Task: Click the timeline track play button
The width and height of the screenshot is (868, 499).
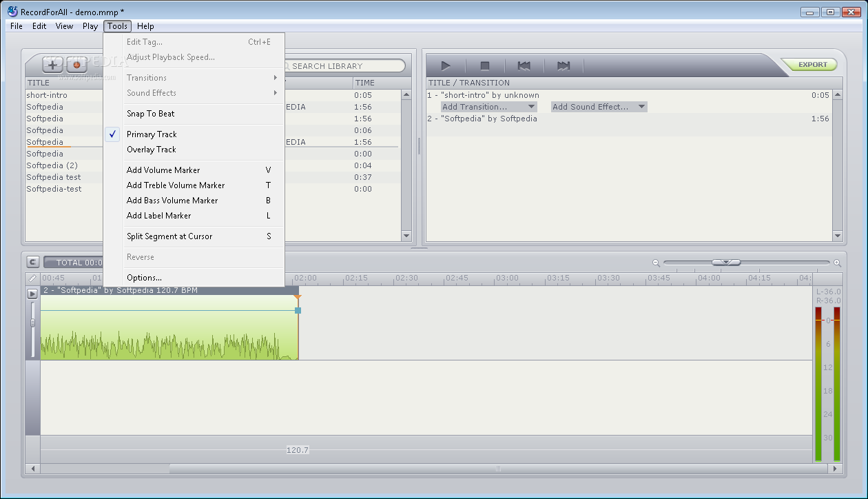Action: tap(32, 294)
